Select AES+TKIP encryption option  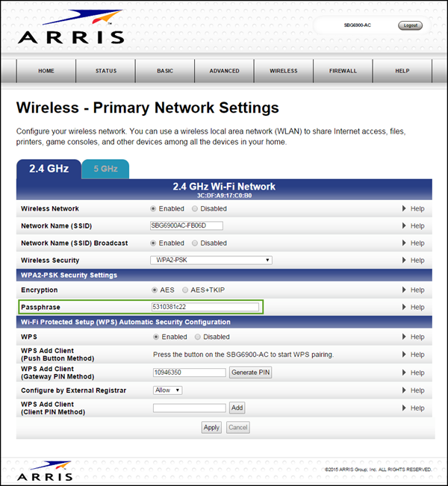[185, 290]
